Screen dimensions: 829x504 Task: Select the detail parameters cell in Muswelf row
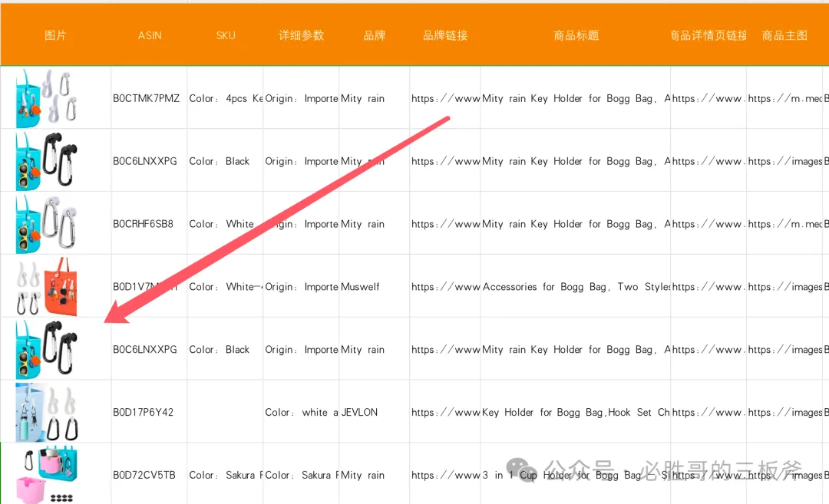[302, 287]
